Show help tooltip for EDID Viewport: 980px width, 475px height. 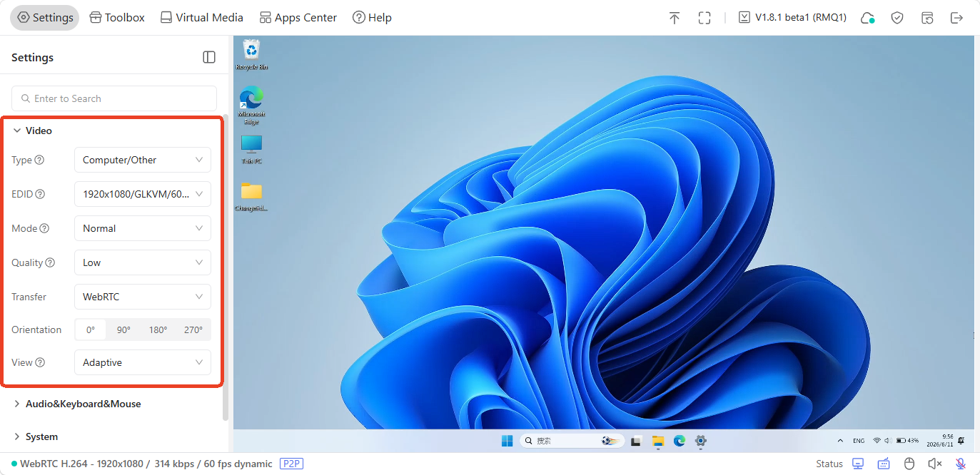(x=40, y=194)
